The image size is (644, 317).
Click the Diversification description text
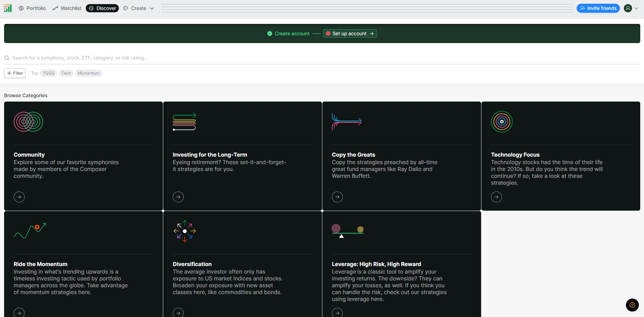pyautogui.click(x=228, y=282)
